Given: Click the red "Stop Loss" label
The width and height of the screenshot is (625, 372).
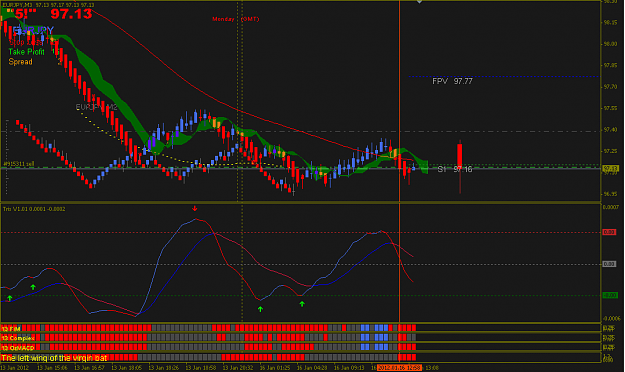Looking at the screenshot, I should (x=26, y=42).
